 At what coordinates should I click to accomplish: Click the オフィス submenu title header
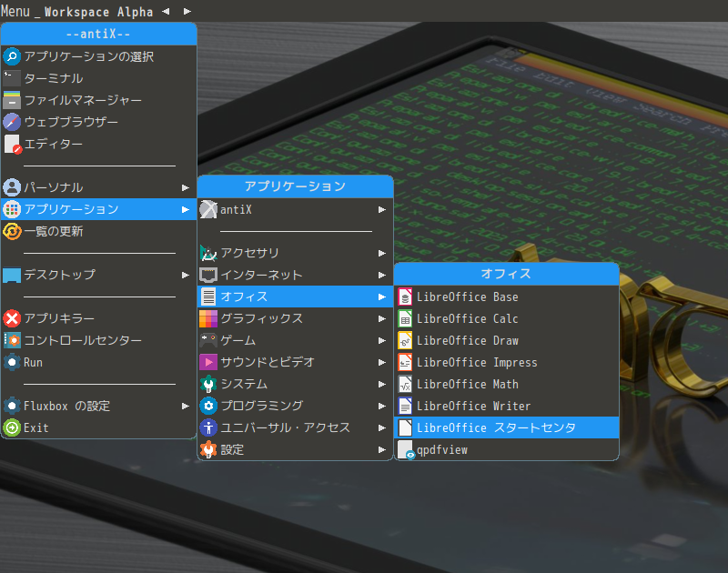(507, 274)
